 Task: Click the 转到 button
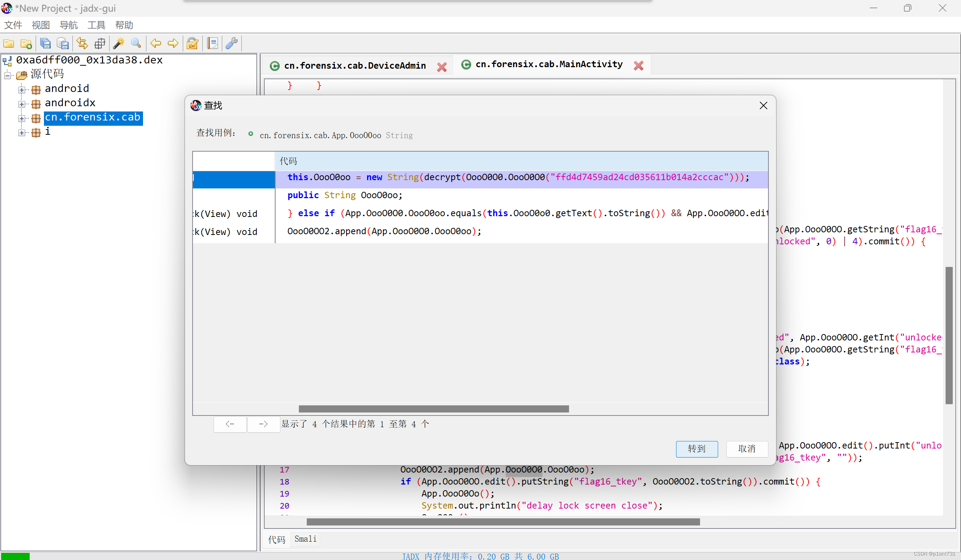[696, 449]
